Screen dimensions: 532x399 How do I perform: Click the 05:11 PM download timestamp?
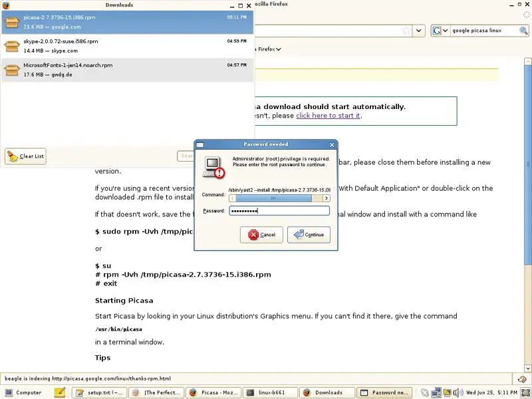click(237, 17)
